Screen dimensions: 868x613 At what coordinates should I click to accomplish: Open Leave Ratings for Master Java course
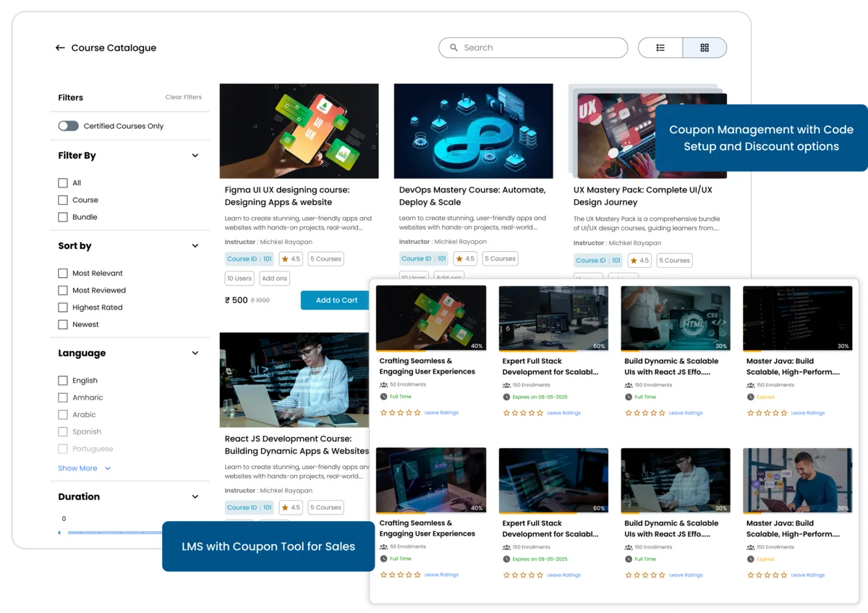[x=808, y=413]
